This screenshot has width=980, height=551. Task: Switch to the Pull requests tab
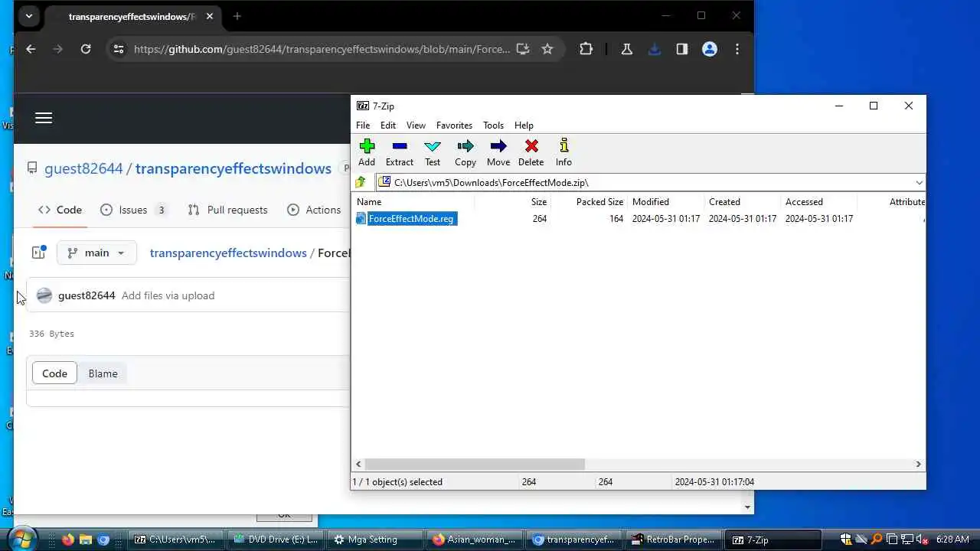[x=228, y=210]
